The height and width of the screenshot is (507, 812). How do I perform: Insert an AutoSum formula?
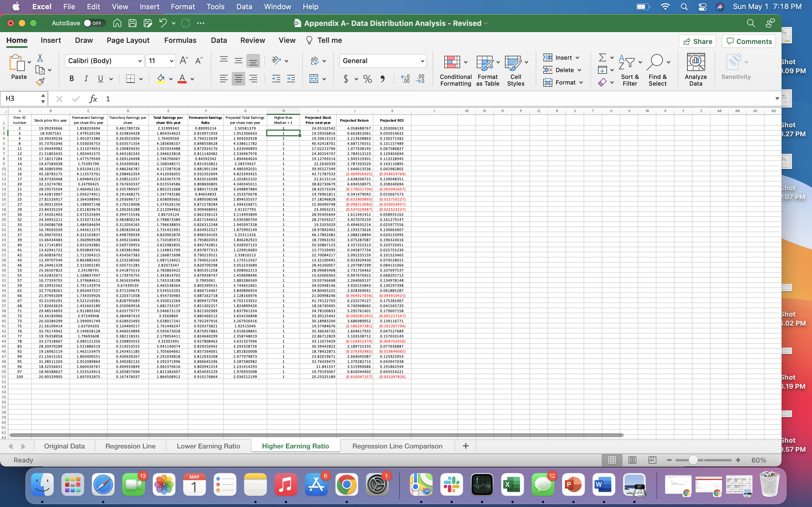point(602,57)
